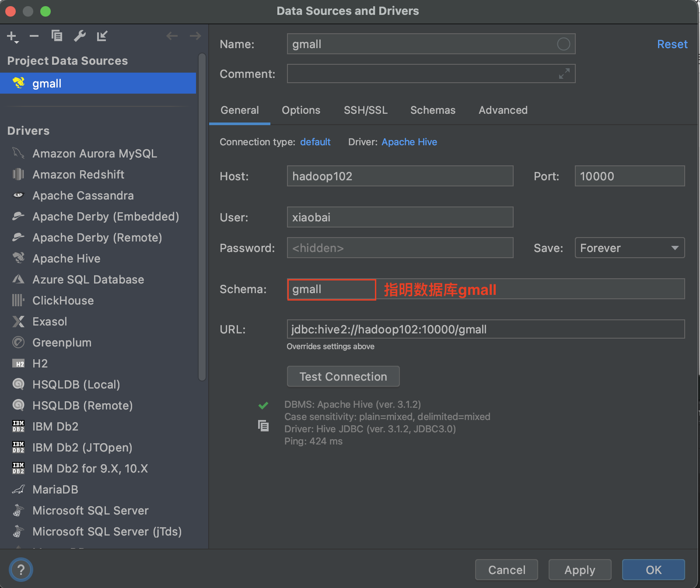
Task: Select the Apache Derby (Remote) driver icon
Action: pyautogui.click(x=18, y=237)
